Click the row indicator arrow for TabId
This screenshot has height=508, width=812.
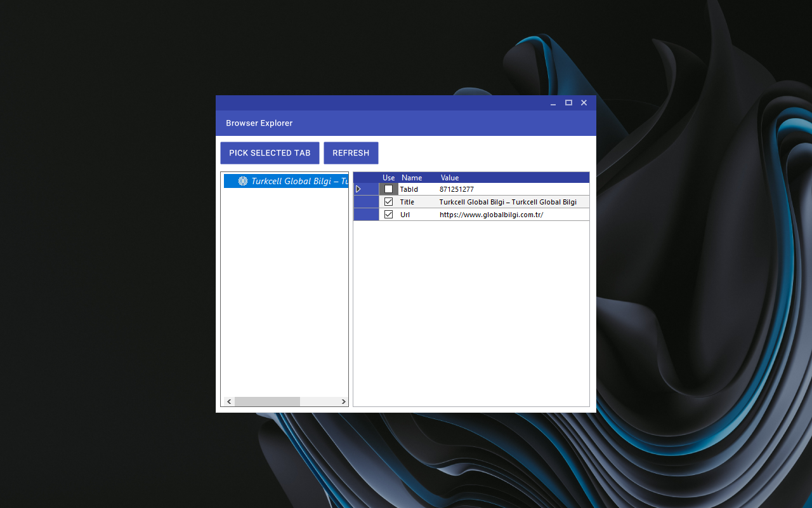coord(358,189)
